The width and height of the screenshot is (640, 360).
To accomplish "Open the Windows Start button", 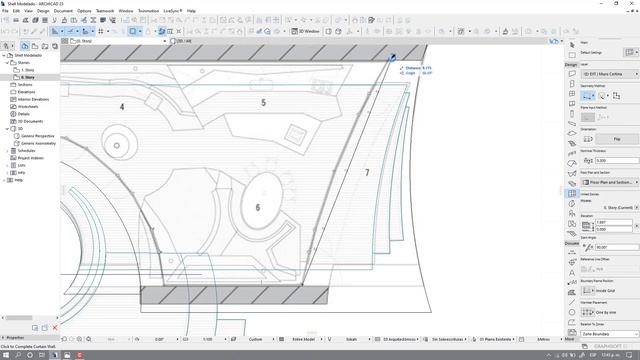I will click(x=6, y=355).
